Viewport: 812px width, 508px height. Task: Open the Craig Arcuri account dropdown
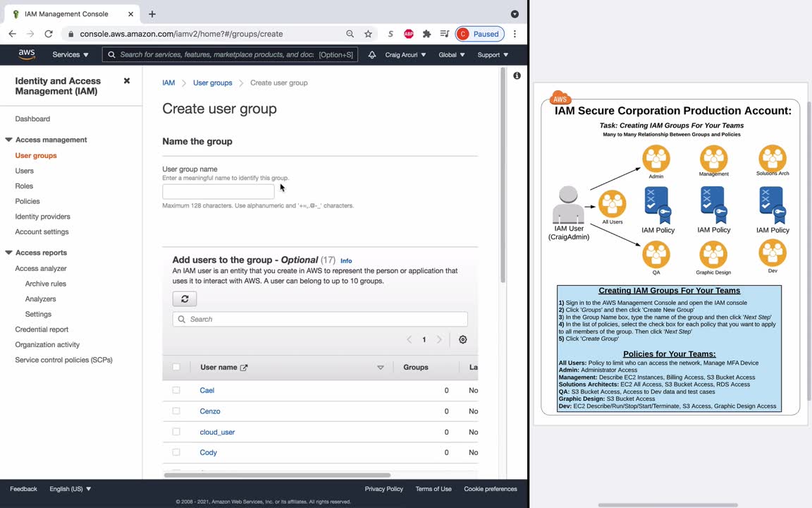(405, 54)
